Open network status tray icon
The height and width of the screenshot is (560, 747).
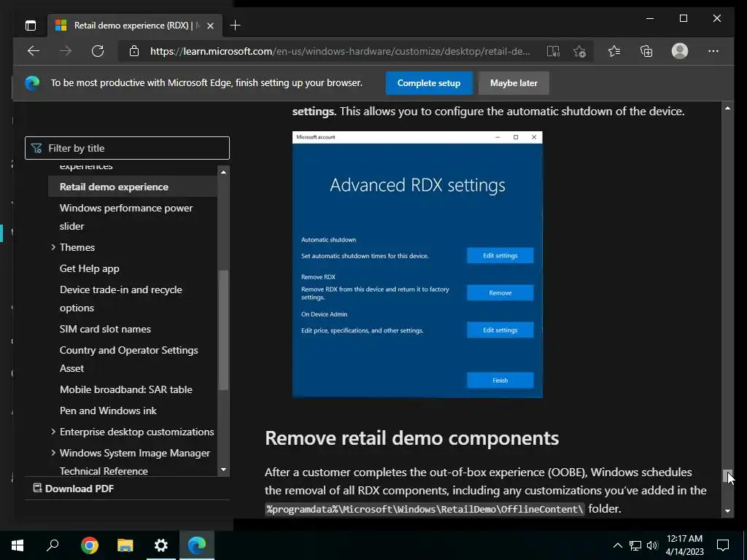(635, 545)
